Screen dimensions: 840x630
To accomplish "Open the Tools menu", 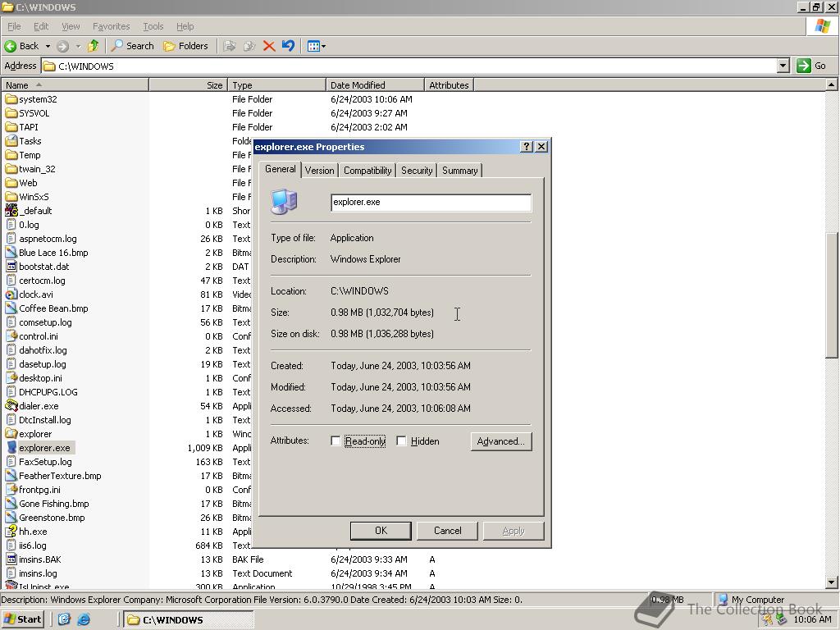I will (x=153, y=26).
